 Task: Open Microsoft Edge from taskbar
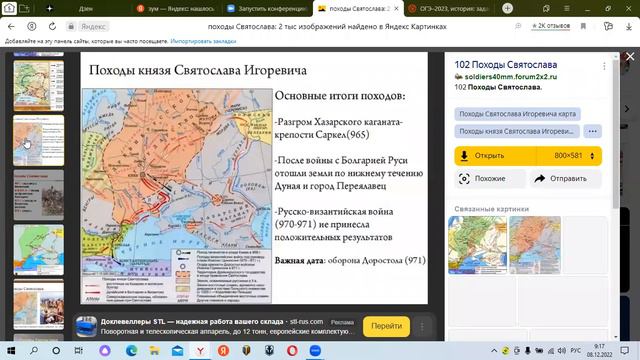131,351
